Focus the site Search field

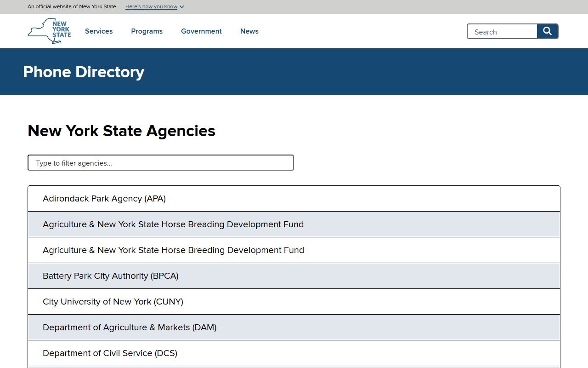pyautogui.click(x=502, y=31)
